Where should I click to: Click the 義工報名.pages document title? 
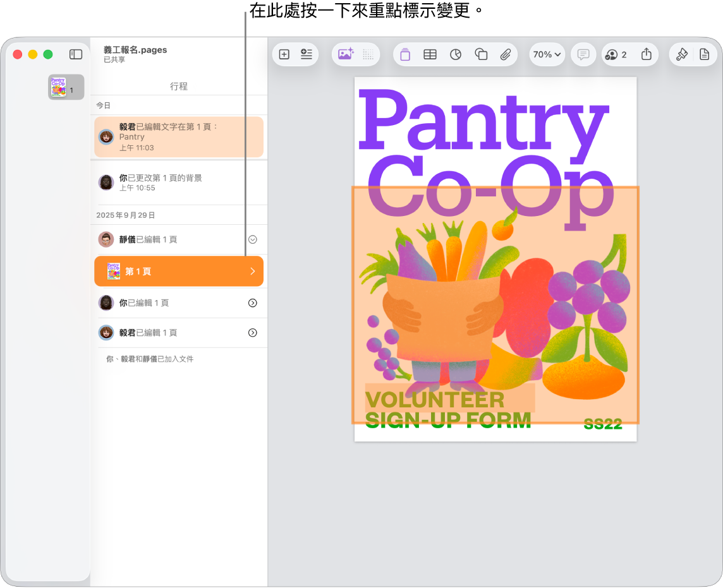point(135,50)
